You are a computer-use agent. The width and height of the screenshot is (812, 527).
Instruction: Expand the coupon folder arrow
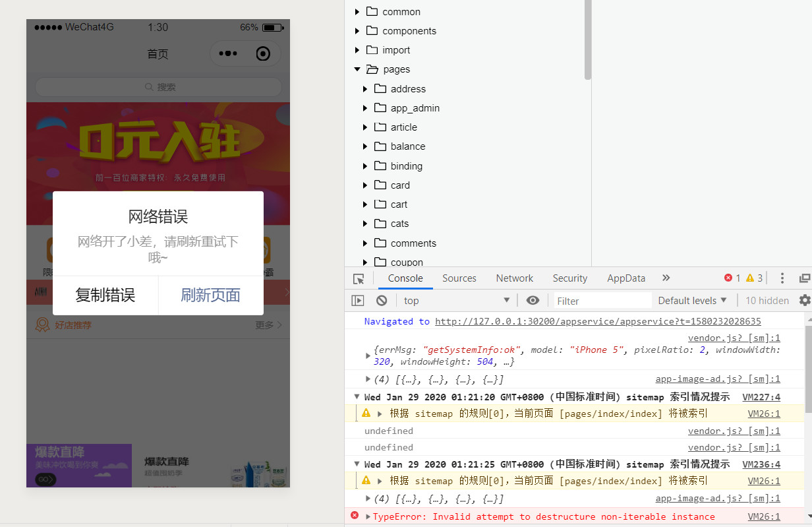[365, 262]
